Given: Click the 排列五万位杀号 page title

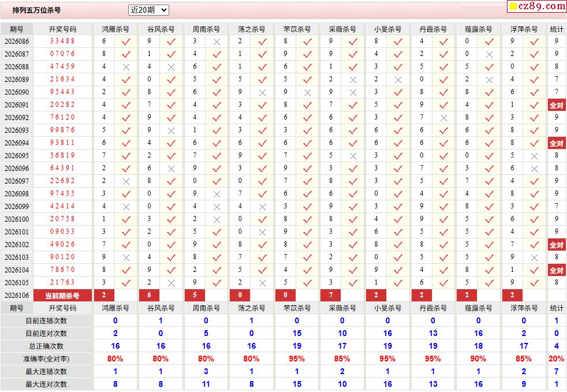Looking at the screenshot, I should click(36, 10).
